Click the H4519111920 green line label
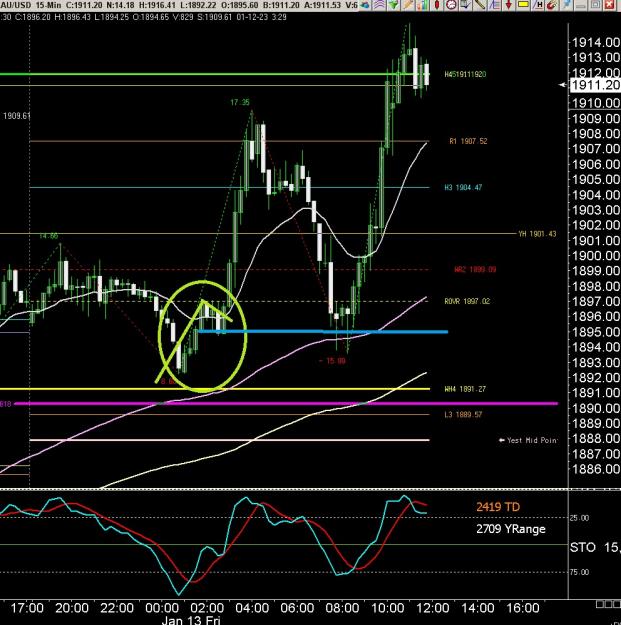Image resolution: width=621 pixels, height=625 pixels. [x=465, y=74]
